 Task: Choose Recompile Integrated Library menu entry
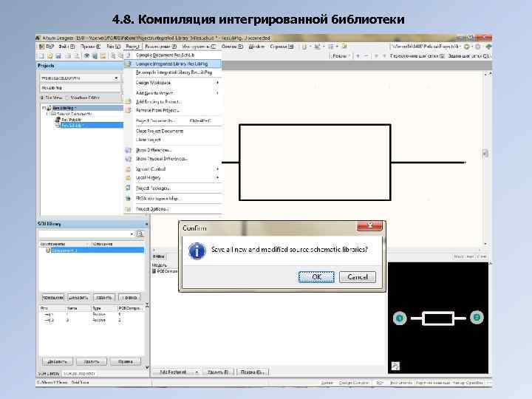(174, 72)
